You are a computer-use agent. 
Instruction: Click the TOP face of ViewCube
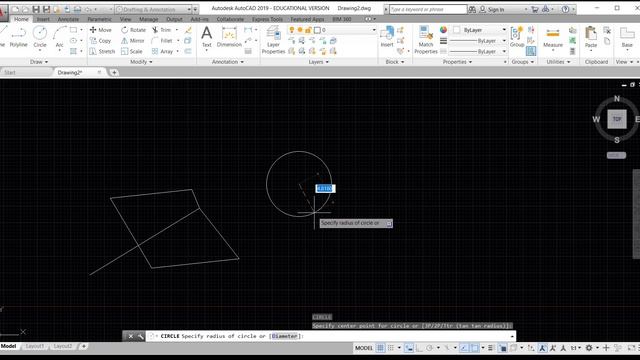(x=617, y=119)
